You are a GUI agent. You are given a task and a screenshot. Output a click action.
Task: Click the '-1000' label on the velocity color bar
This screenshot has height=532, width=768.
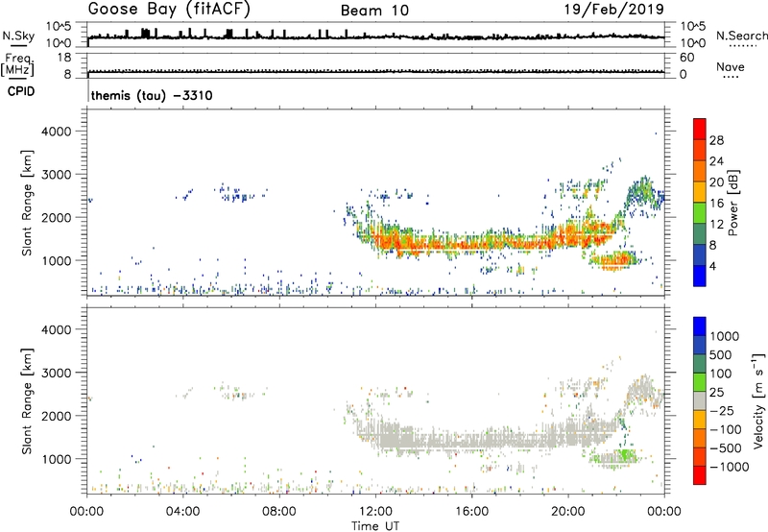(x=729, y=467)
